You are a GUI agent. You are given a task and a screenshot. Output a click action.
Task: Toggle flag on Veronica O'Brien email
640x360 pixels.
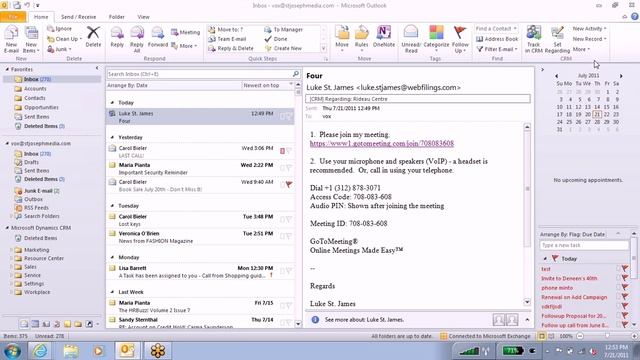point(289,236)
